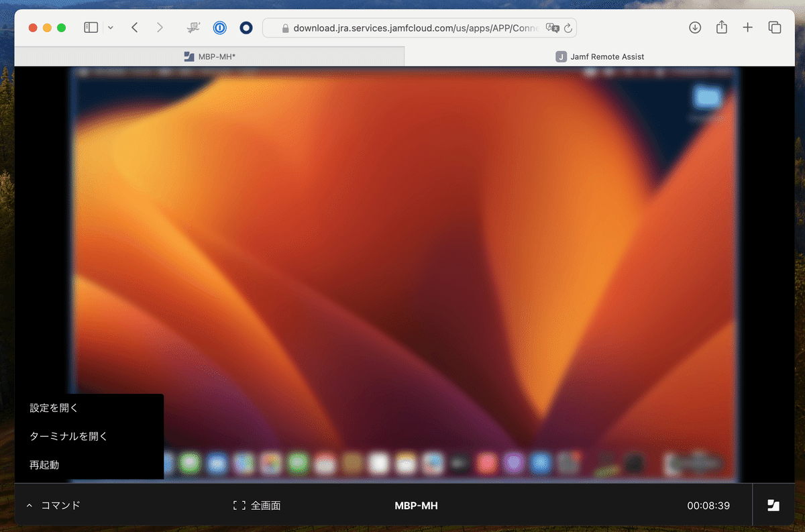Image resolution: width=805 pixels, height=532 pixels.
Task: Click the translate page icon
Action: point(552,28)
